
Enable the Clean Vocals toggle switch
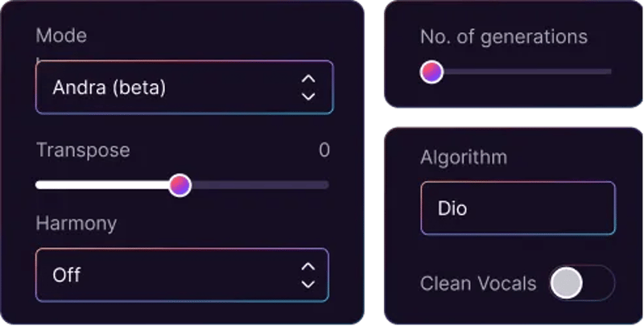(582, 283)
